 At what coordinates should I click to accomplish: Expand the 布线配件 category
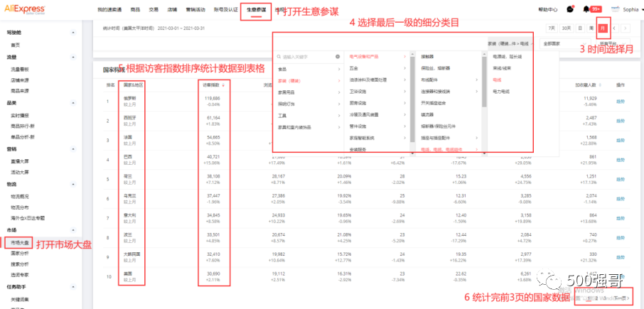click(x=449, y=80)
